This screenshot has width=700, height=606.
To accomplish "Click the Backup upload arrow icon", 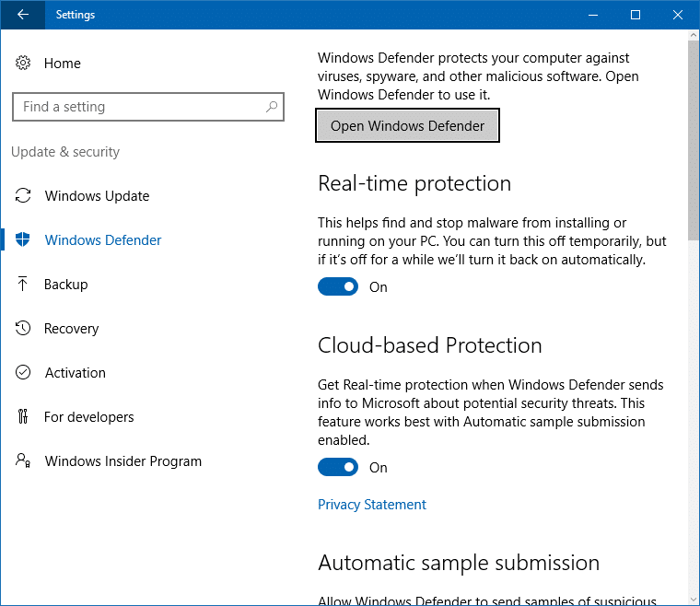I will click(22, 284).
